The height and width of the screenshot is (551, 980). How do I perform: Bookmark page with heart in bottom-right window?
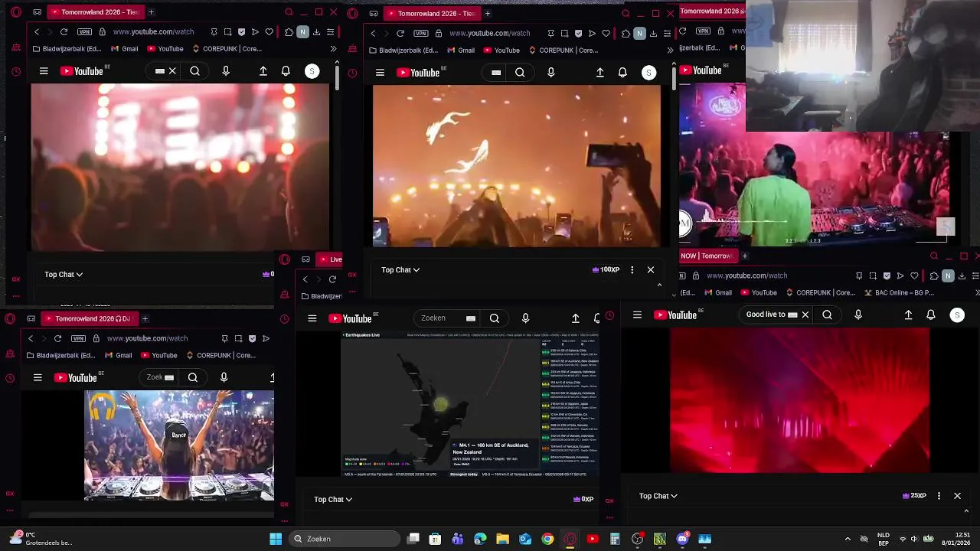point(914,275)
